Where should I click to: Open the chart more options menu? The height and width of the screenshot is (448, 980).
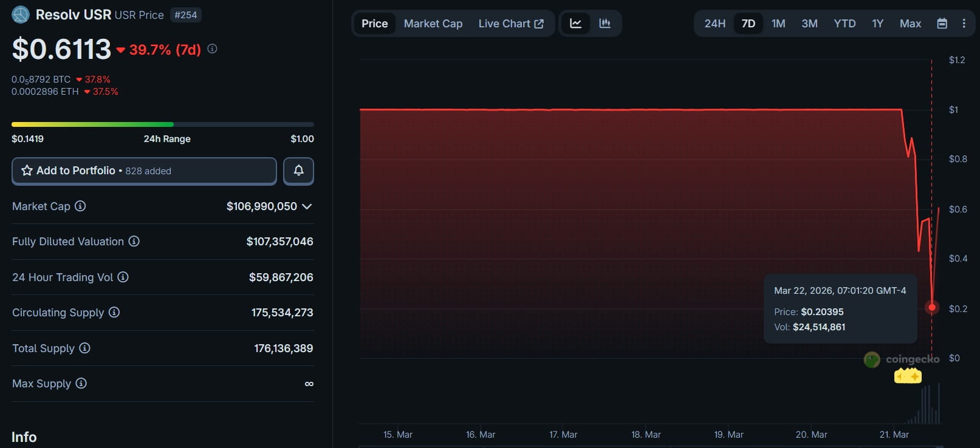pos(964,24)
